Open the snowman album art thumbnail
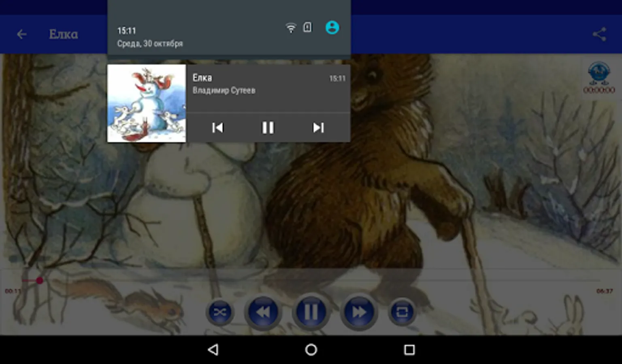The width and height of the screenshot is (622, 364). (147, 103)
